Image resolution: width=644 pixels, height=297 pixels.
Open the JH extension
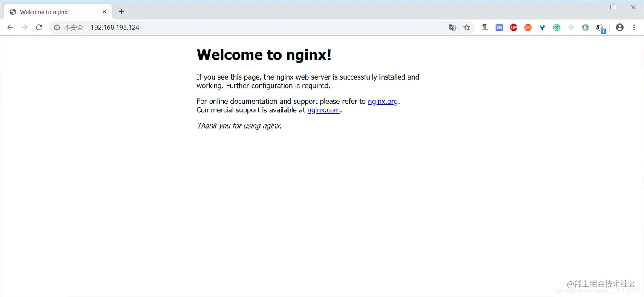(499, 27)
